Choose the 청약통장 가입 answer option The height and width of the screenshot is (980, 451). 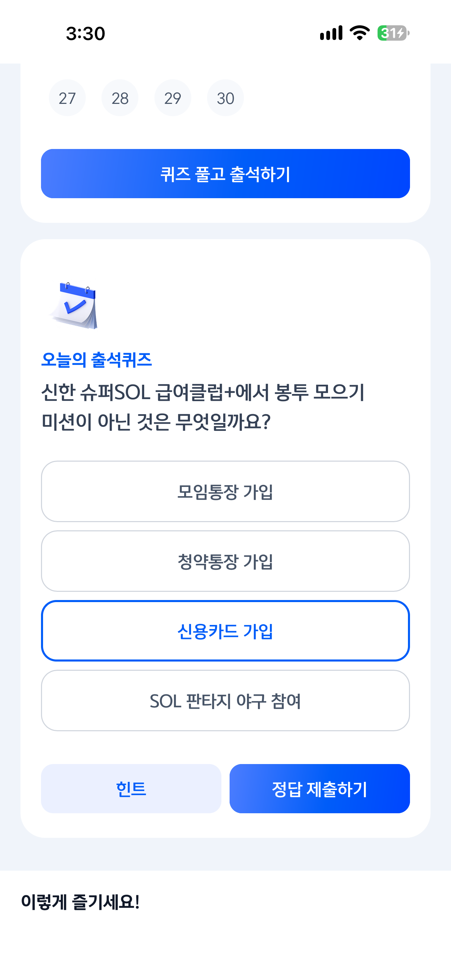[x=225, y=561]
